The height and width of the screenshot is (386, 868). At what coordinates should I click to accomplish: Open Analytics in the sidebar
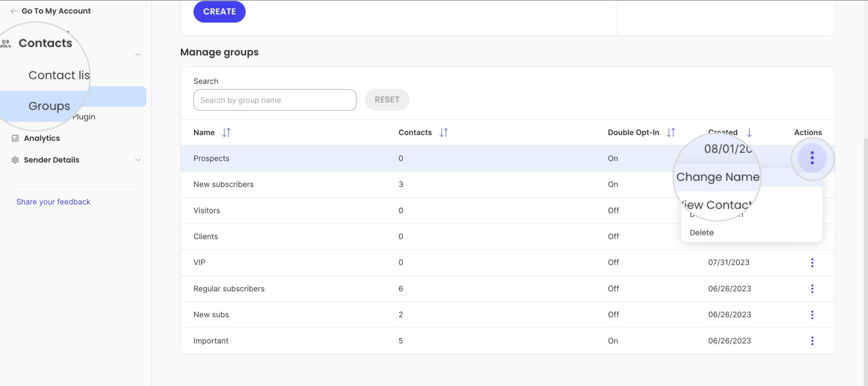tap(42, 138)
